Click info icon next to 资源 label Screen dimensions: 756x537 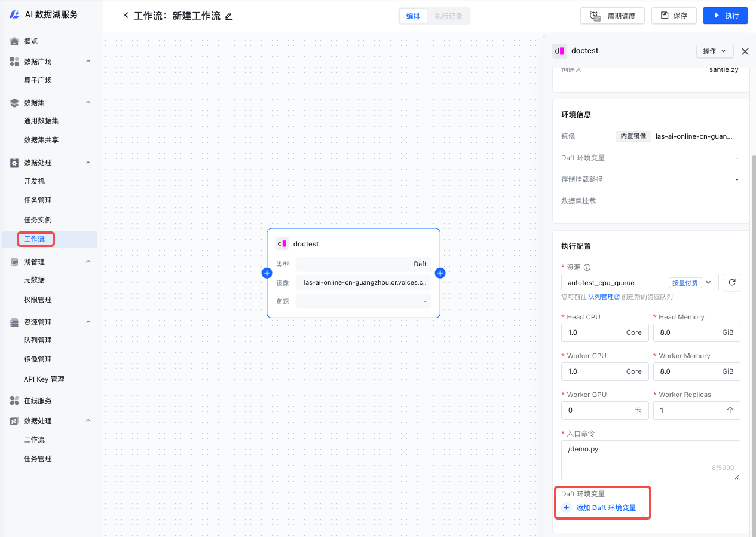tap(587, 268)
